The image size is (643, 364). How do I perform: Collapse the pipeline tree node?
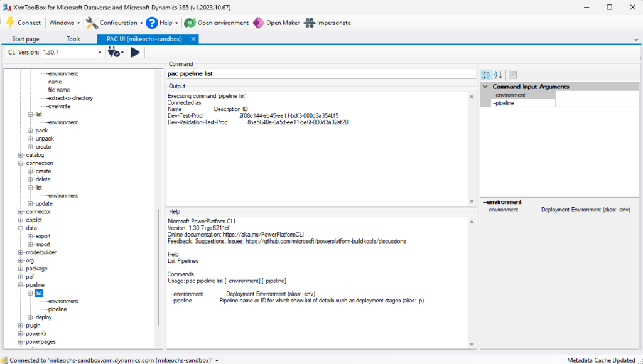pos(21,285)
